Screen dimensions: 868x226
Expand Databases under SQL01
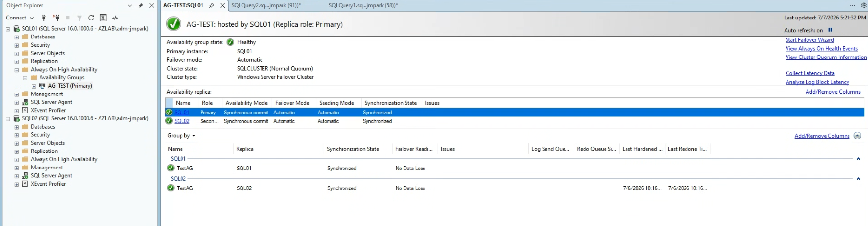(x=17, y=37)
